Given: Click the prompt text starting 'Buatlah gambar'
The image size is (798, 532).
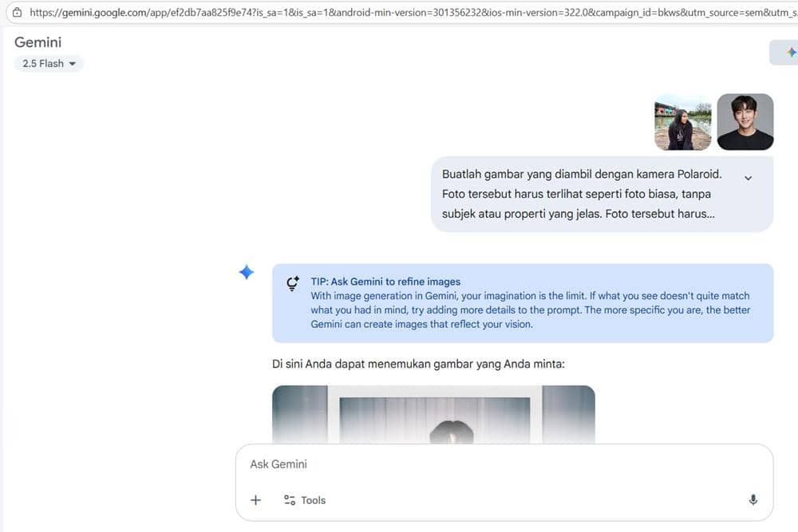Looking at the screenshot, I should pos(581,195).
